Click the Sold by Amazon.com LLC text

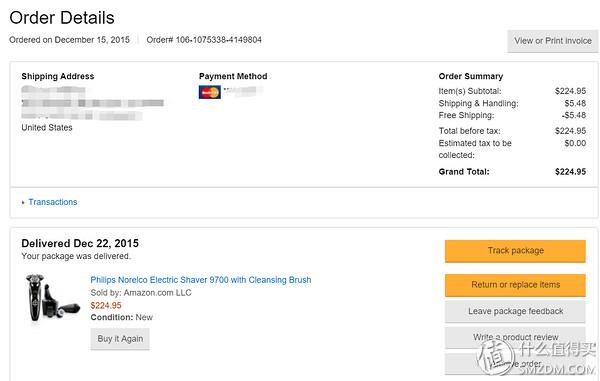point(141,293)
